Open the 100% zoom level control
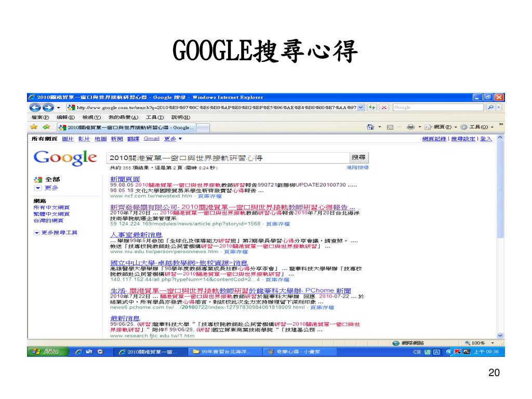 tap(479, 343)
